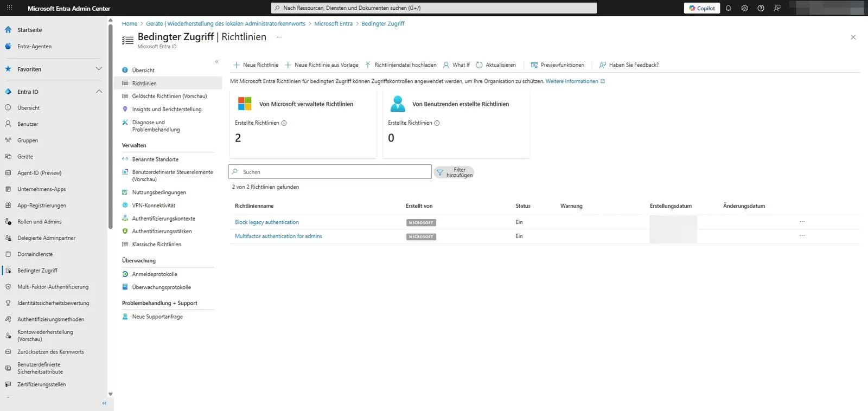Click info icon beside Microsoft Erstellte Richtlinien
868x411 pixels.
click(284, 123)
